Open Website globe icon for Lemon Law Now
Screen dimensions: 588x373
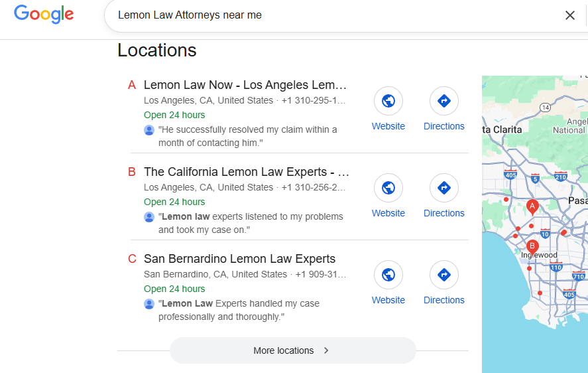click(388, 102)
